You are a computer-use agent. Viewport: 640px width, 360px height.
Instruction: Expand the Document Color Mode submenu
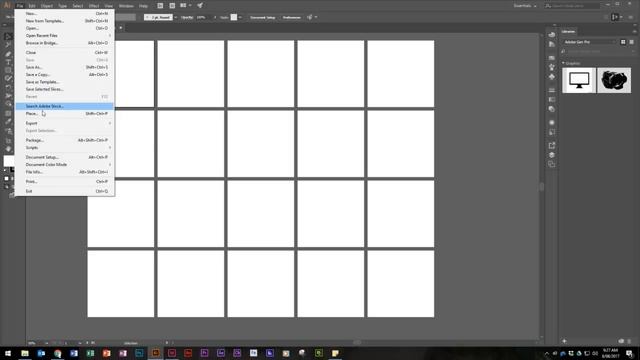click(x=64, y=164)
